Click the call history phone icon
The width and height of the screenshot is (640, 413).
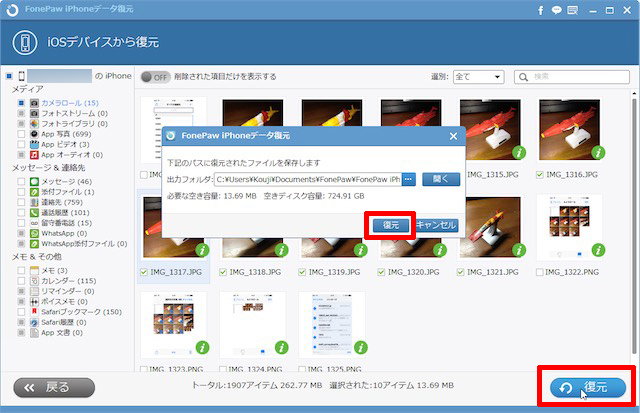34,212
